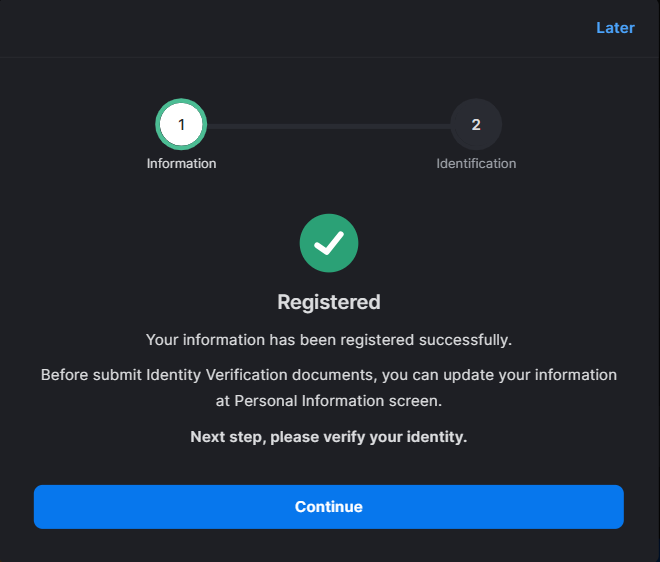
Task: Click the registered successfully message text
Action: point(329,340)
